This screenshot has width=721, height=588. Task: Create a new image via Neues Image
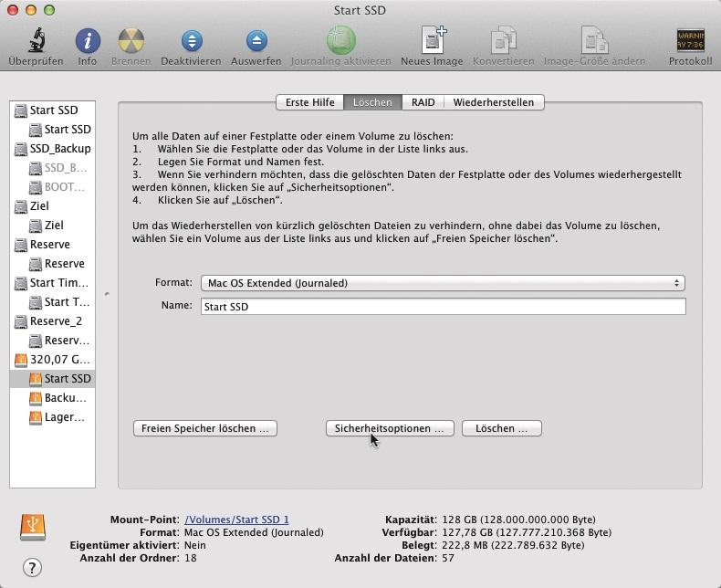tap(434, 40)
